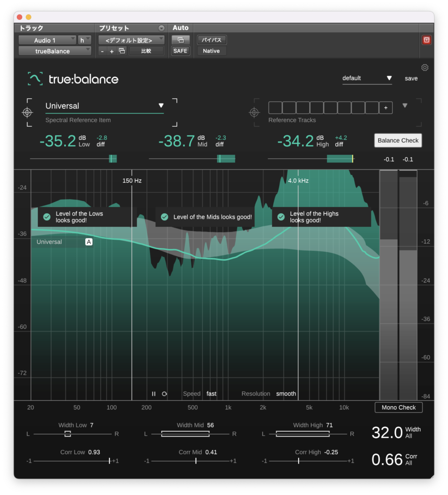Change analyzer Speed from fast

211,393
